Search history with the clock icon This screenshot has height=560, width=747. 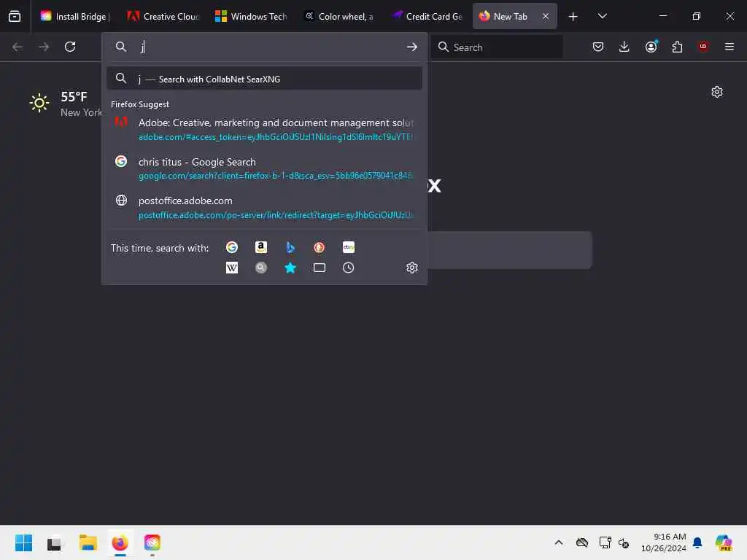349,268
